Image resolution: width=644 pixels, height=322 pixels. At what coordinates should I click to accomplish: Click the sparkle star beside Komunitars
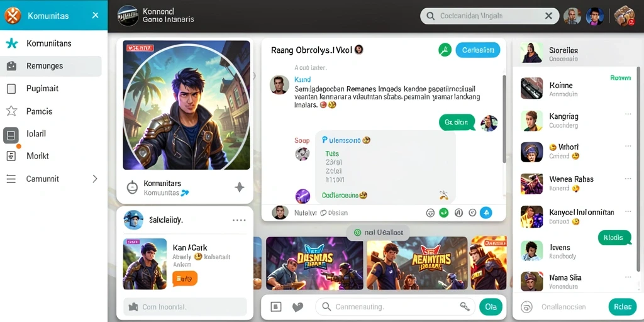[x=240, y=187]
